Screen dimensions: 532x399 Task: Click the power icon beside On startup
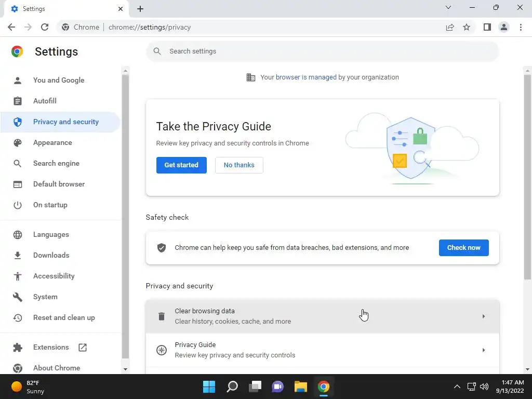click(x=17, y=205)
